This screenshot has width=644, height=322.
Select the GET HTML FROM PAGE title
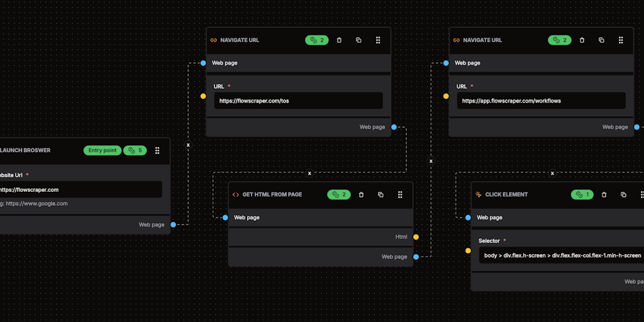click(272, 195)
